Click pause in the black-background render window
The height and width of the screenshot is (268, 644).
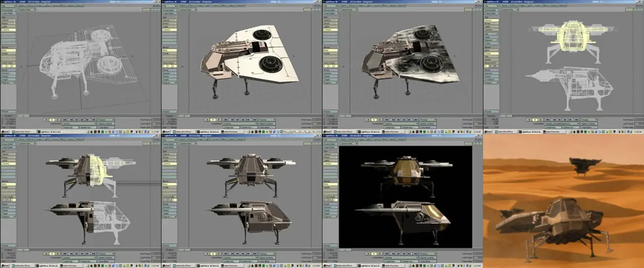[374, 254]
